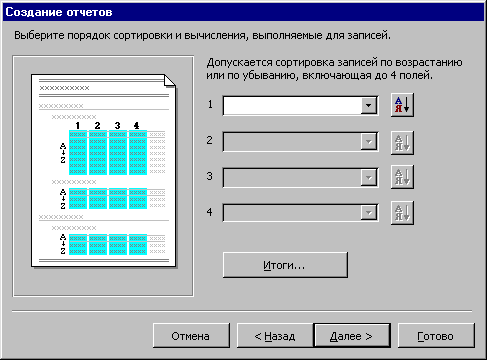Click into the sort field 1 text box

(x=292, y=106)
